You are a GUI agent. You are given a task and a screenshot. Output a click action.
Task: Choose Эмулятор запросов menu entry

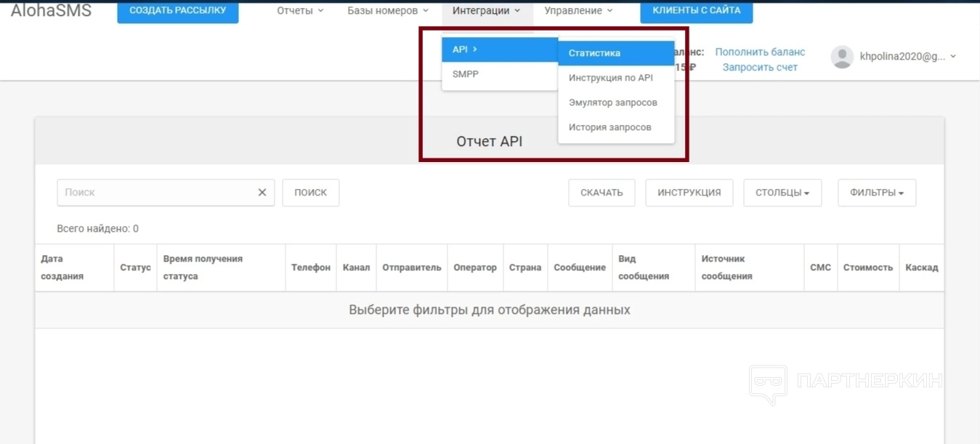[x=616, y=102]
